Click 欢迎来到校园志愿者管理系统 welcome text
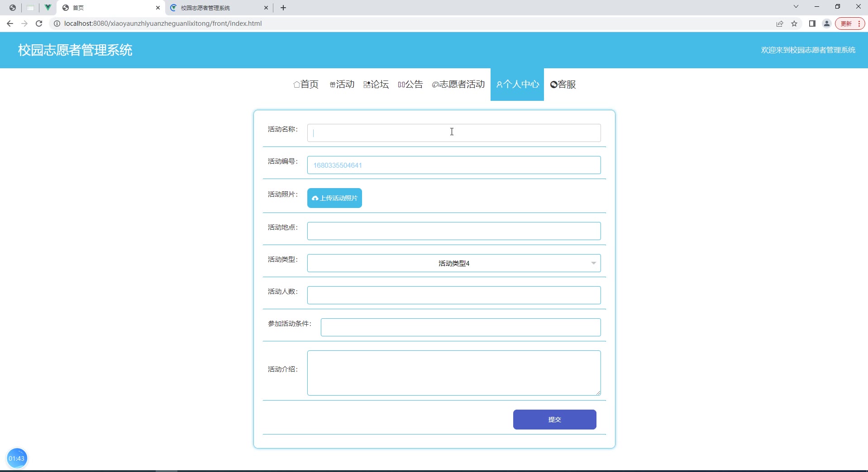Screen dimensions: 868x472 (x=808, y=50)
